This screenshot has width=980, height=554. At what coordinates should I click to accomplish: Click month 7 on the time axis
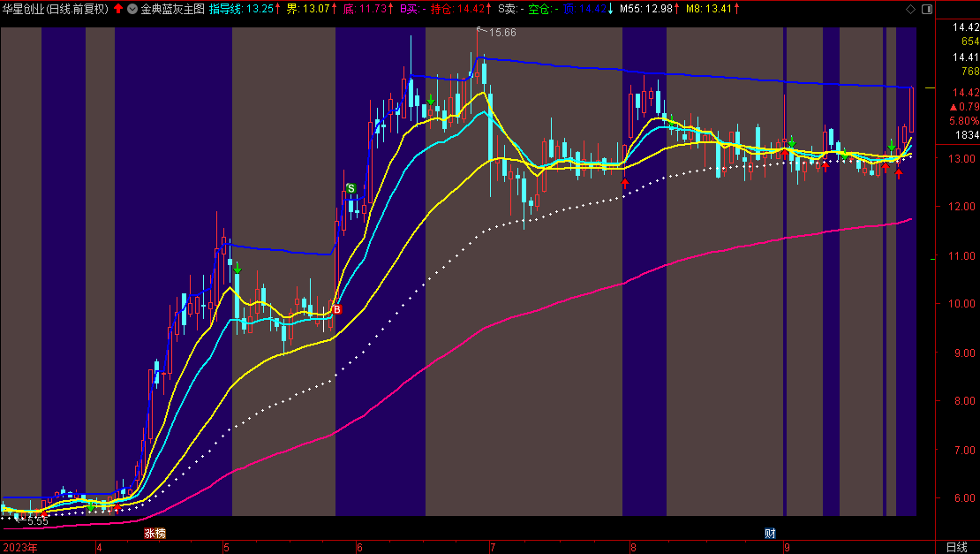tap(493, 548)
